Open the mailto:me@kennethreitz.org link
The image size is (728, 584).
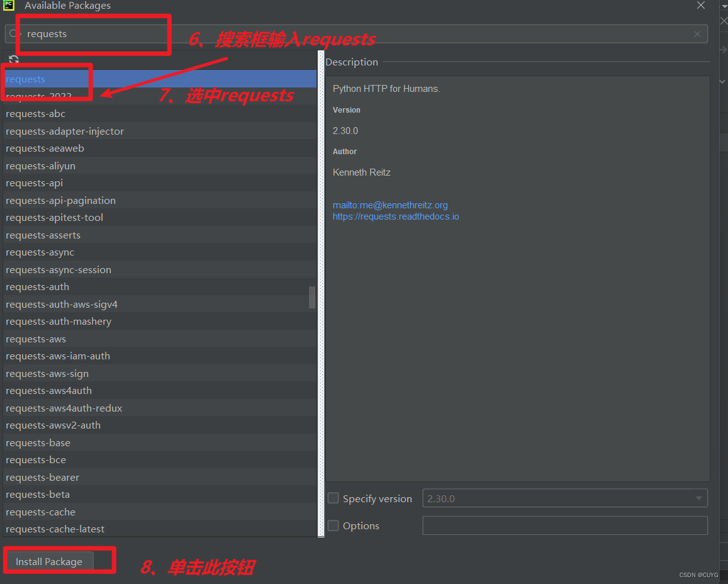390,205
